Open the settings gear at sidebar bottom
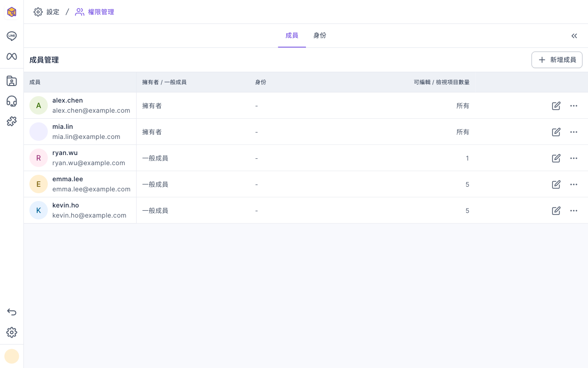The width and height of the screenshot is (588, 368). point(11,332)
